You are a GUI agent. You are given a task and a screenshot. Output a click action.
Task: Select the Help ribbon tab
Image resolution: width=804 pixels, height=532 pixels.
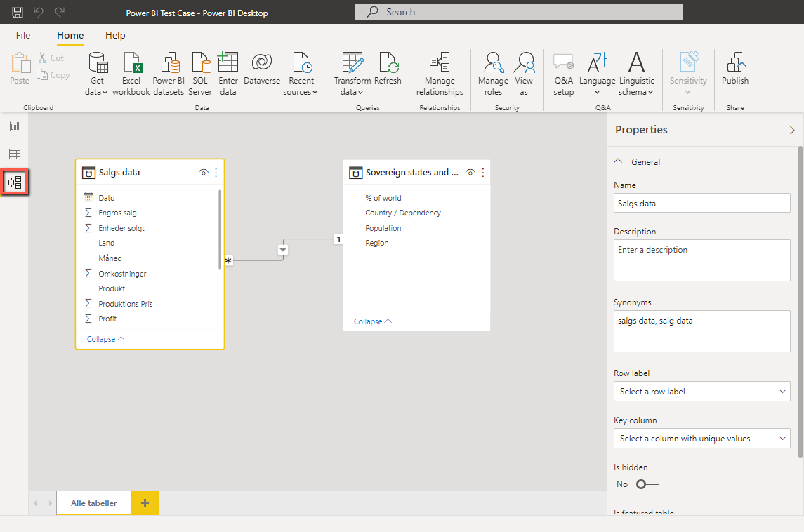(x=115, y=35)
